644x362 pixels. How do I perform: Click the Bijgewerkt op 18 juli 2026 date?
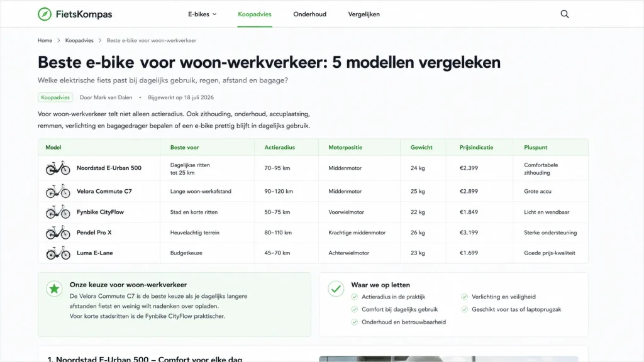[180, 97]
